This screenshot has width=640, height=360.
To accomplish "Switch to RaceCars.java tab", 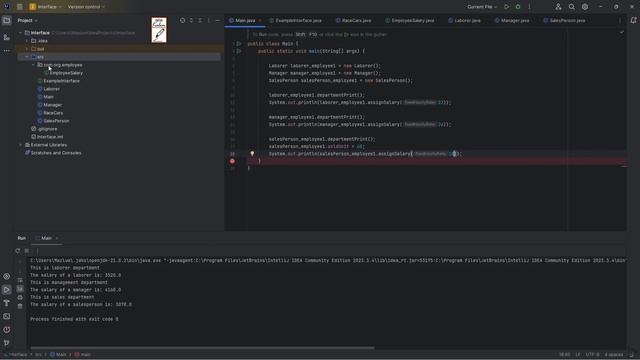I will pyautogui.click(x=353, y=20).
